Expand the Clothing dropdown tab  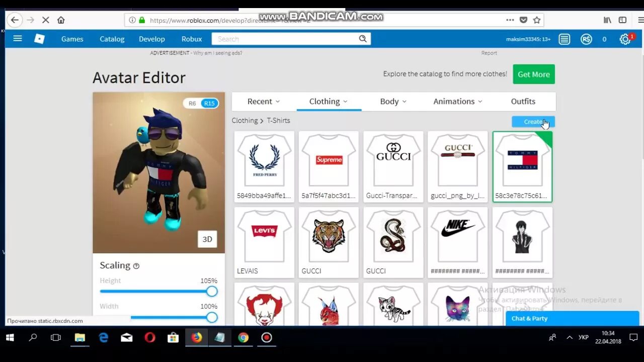pyautogui.click(x=329, y=101)
